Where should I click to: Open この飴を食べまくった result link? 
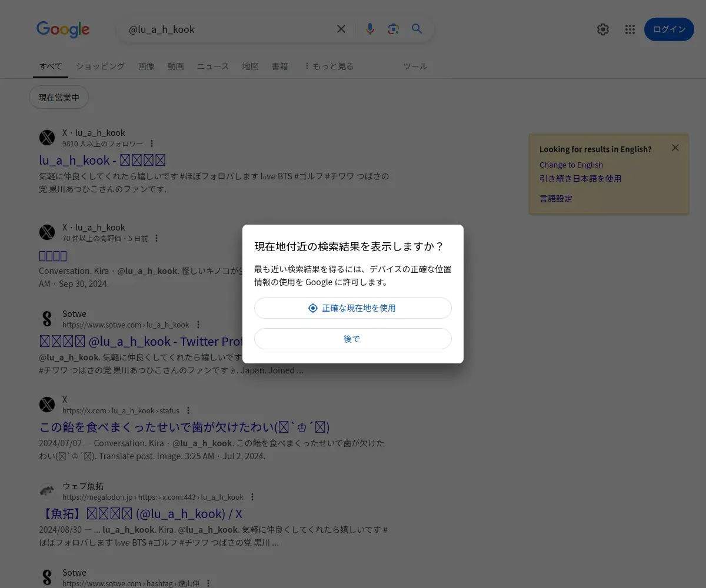tap(184, 427)
